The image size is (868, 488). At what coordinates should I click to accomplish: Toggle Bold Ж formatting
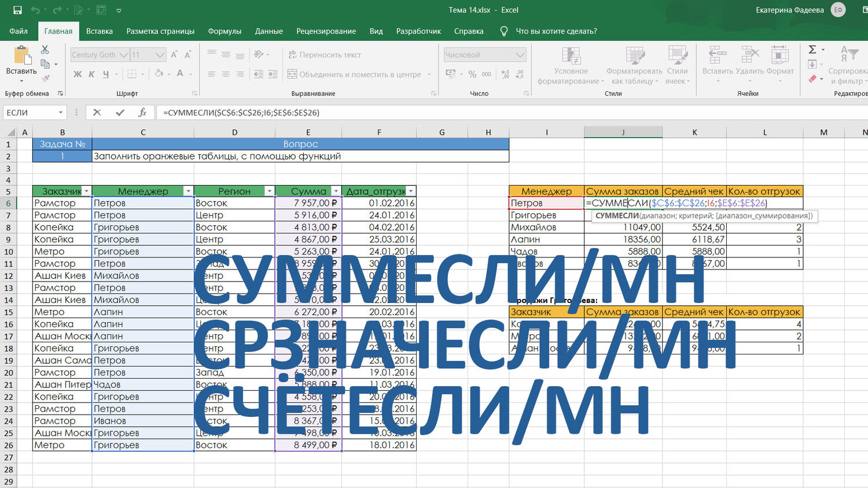(x=78, y=74)
